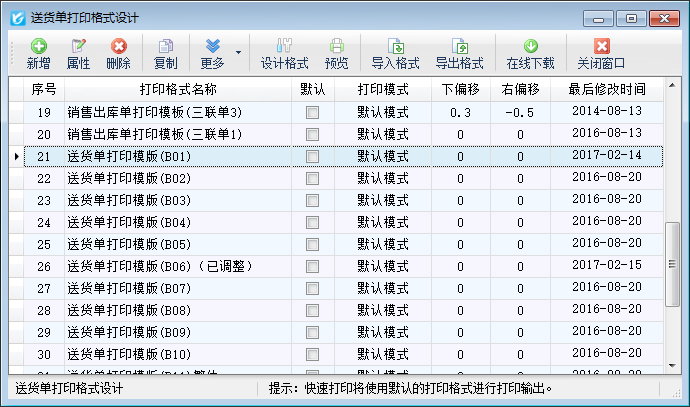Tick default checkbox in row 19
This screenshot has height=407, width=690.
pyautogui.click(x=313, y=113)
